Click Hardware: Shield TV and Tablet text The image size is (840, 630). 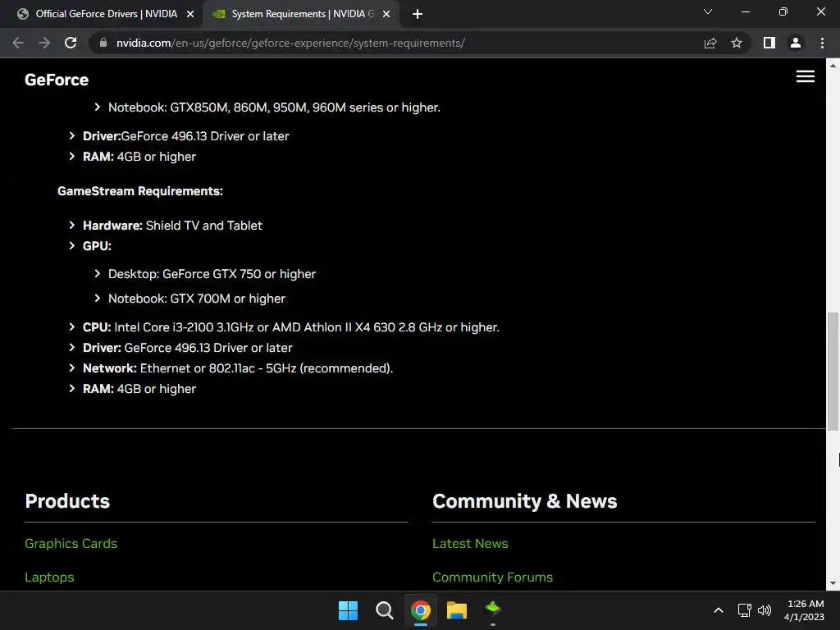(x=172, y=226)
